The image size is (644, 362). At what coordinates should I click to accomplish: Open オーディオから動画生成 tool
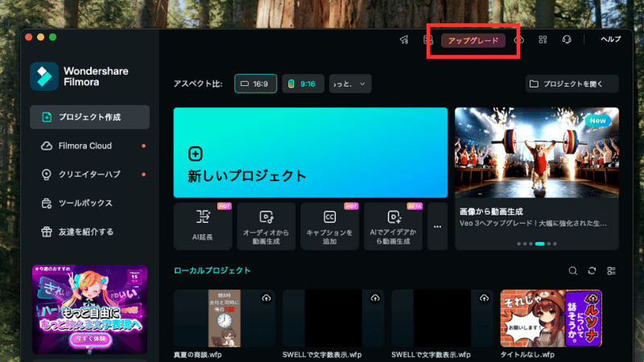point(266,226)
